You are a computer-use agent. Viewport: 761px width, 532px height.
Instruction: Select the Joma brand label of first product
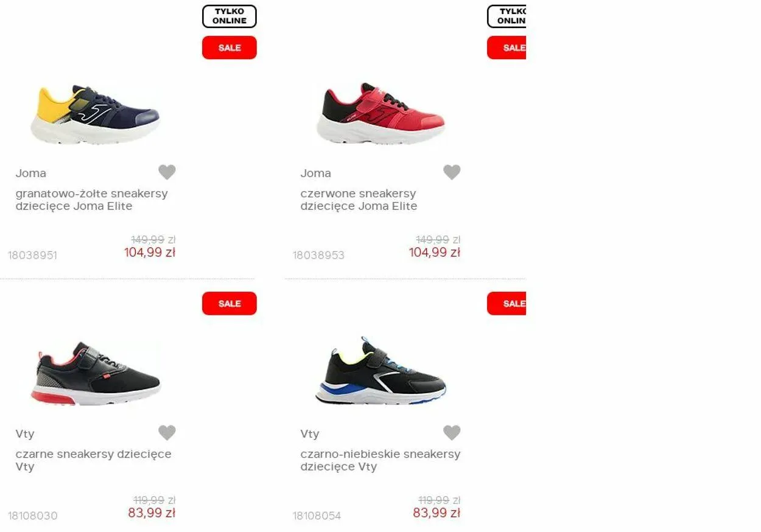(x=30, y=173)
